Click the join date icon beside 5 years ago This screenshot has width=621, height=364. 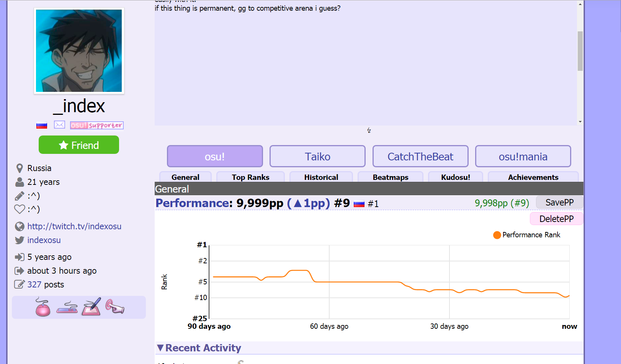click(20, 257)
